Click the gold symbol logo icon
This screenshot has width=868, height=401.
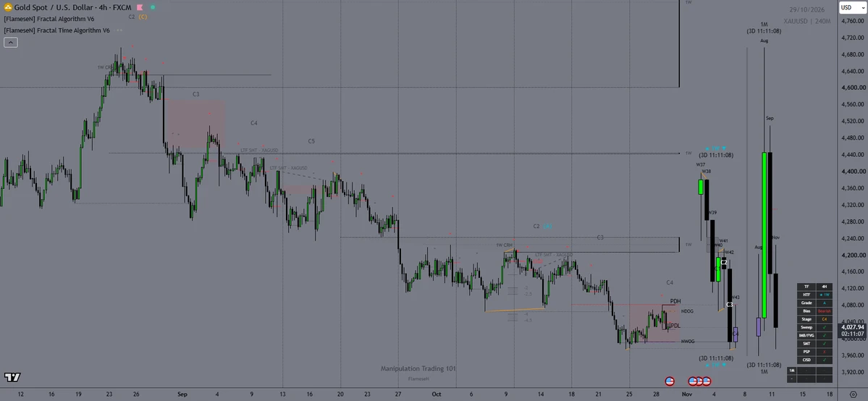(8, 7)
